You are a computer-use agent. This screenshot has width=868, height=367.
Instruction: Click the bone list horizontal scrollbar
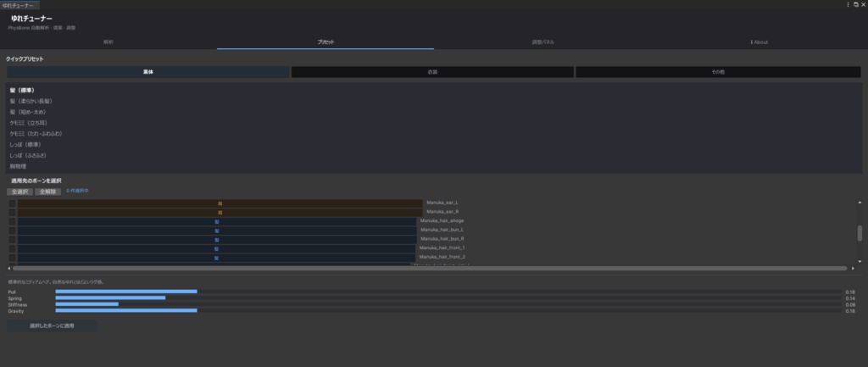click(430, 268)
